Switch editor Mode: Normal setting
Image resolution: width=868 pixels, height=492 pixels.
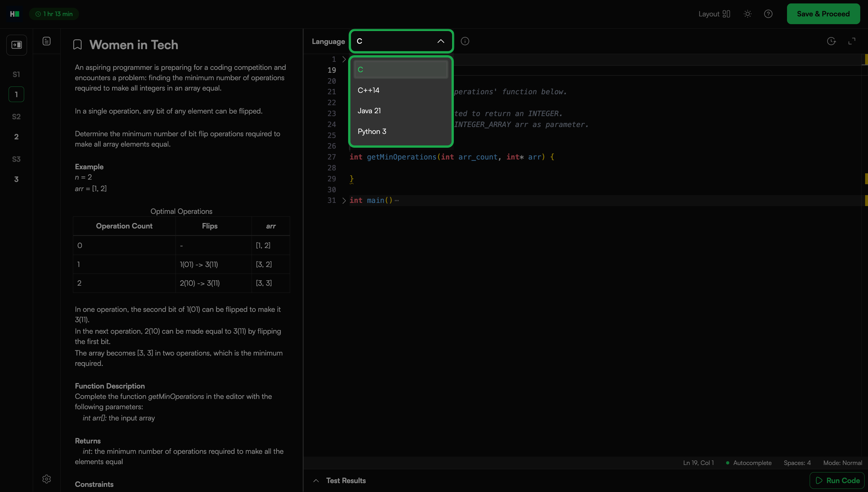pos(842,463)
